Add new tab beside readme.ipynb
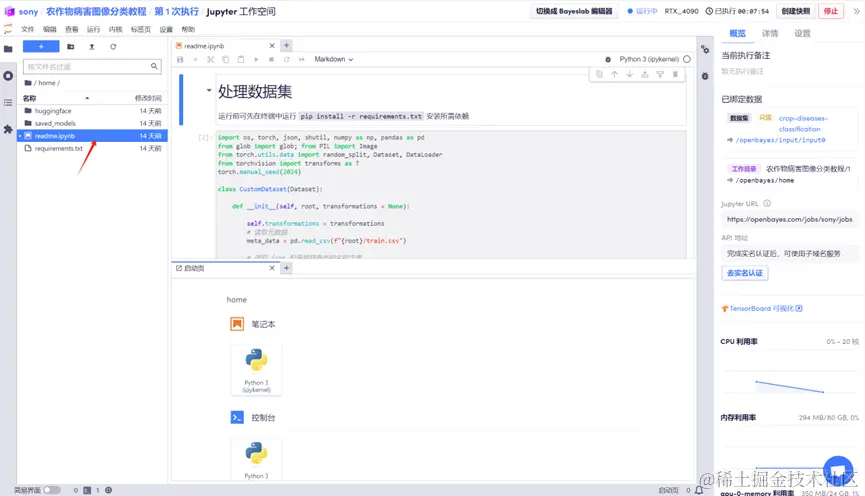865x496 pixels. click(286, 46)
